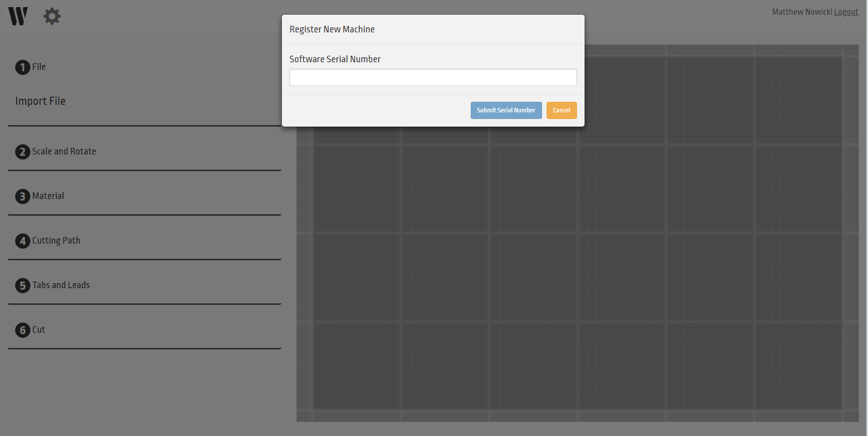Select step 5 circle icon

click(x=23, y=286)
